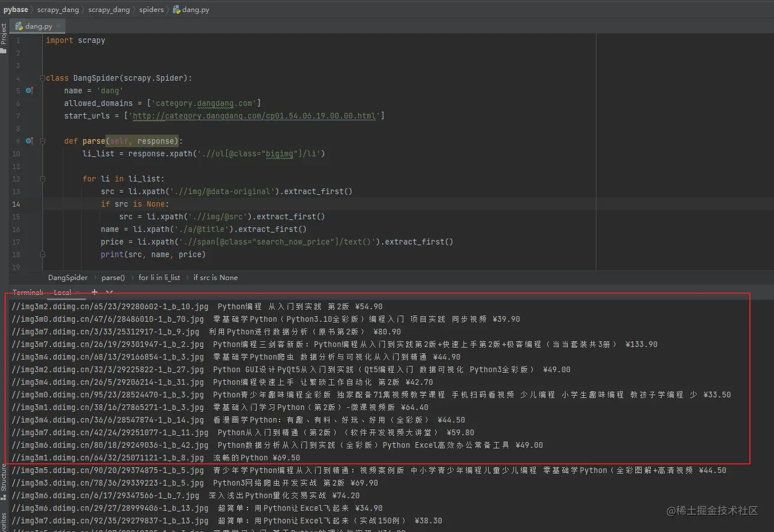
Task: Open the scrapy_dang breadcrumb next to pybase
Action: click(58, 10)
